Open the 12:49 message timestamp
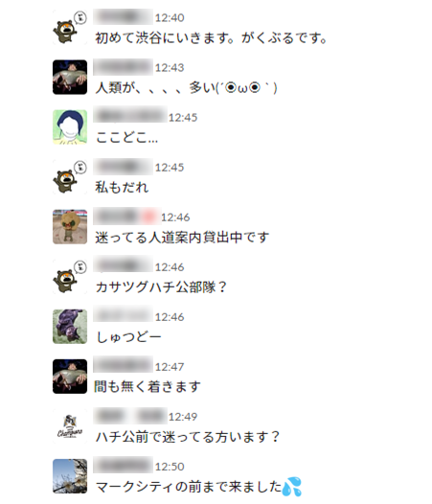 coord(183,417)
